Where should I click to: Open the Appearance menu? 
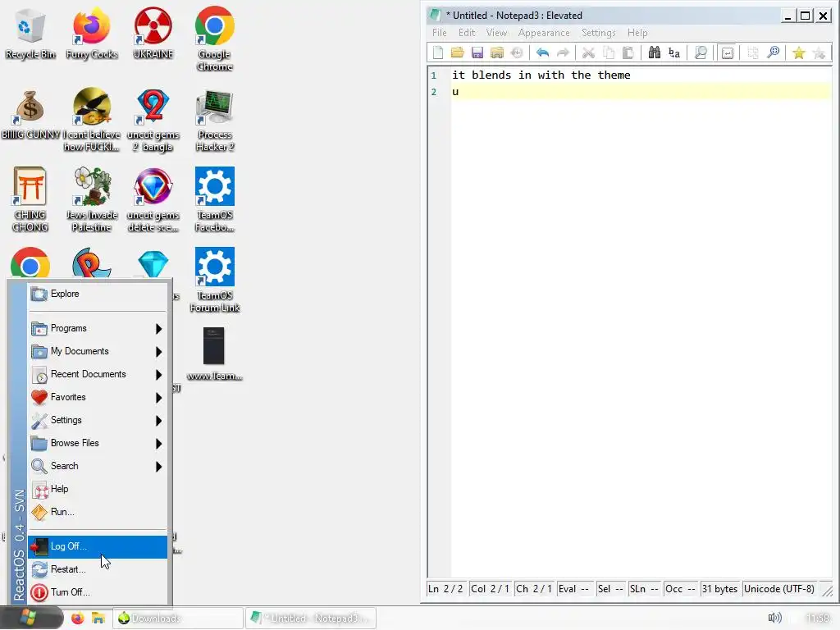click(x=544, y=33)
